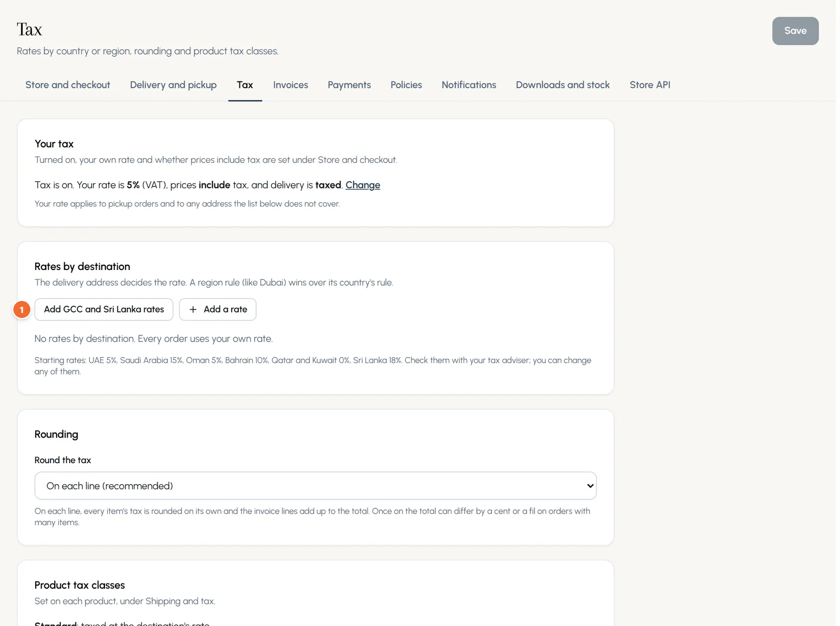Click 'Turned on, your own rate' description
This screenshot has width=840, height=626.
216,160
